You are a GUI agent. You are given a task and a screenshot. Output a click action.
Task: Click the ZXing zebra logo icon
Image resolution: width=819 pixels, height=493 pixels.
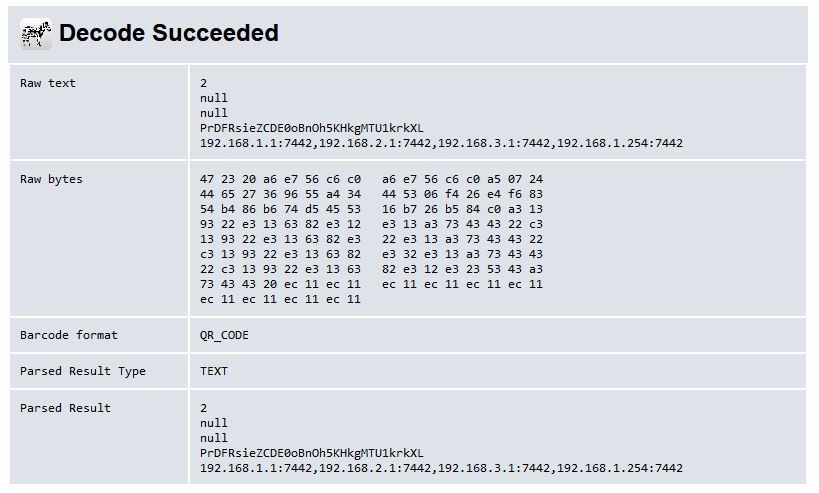pos(36,33)
